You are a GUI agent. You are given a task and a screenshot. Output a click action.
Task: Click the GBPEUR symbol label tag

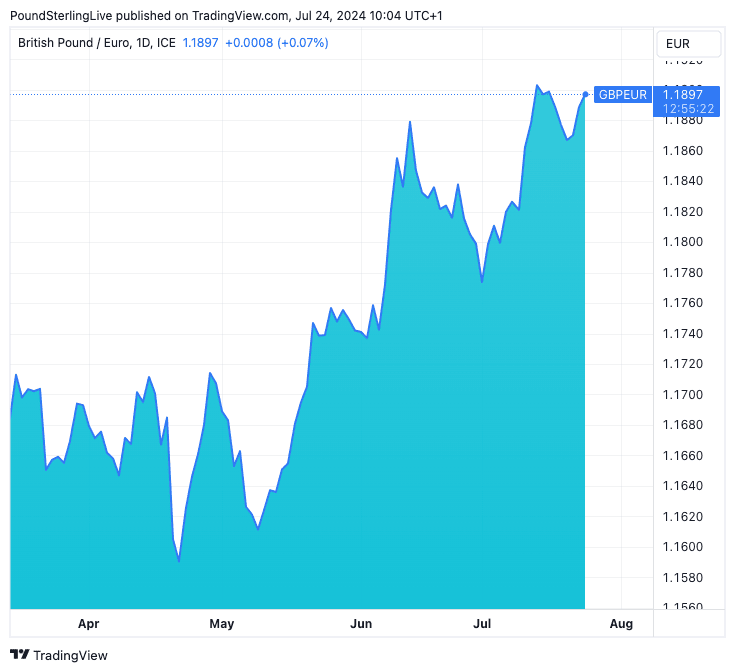point(622,95)
